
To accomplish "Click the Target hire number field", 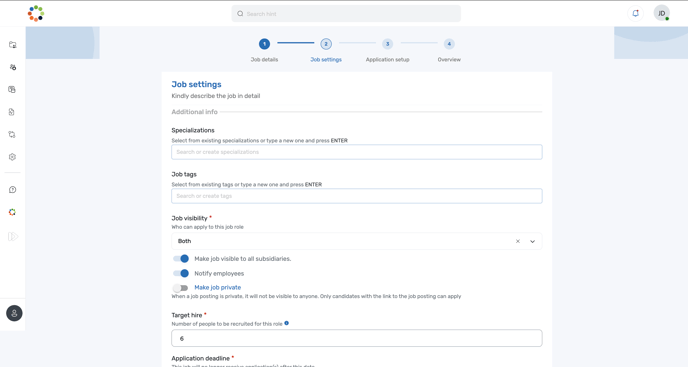I will tap(357, 338).
